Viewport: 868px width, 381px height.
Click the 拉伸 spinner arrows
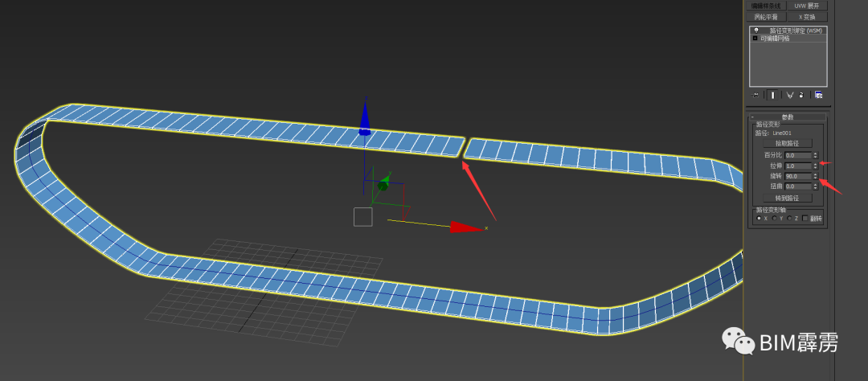(816, 166)
